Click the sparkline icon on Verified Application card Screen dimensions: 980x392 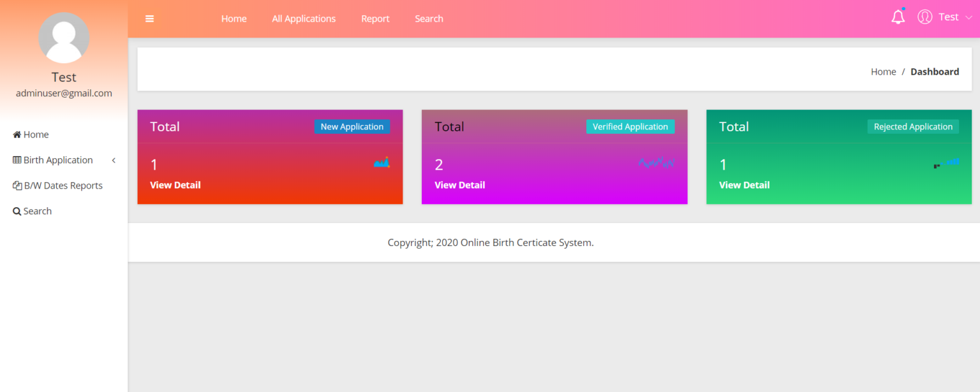657,163
